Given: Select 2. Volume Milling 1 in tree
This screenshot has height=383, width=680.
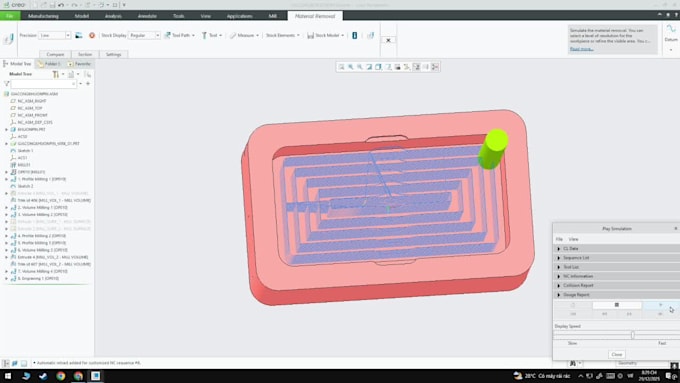Looking at the screenshot, I should click(42, 207).
